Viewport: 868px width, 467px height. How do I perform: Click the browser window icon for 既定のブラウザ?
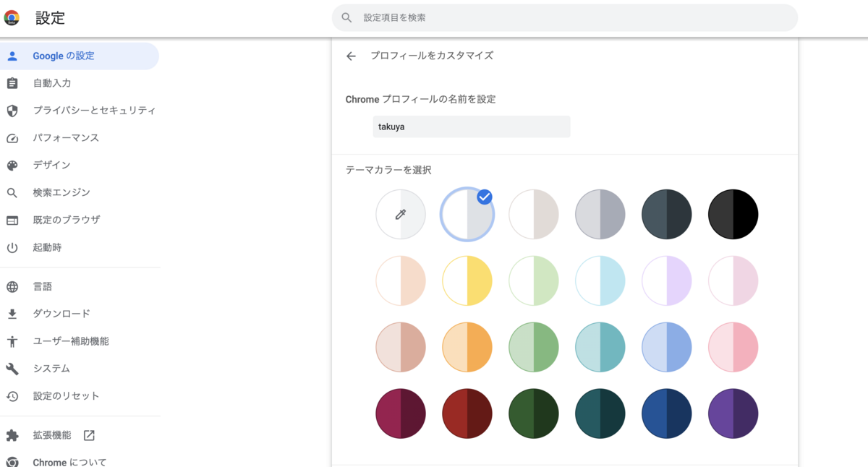[x=12, y=220]
